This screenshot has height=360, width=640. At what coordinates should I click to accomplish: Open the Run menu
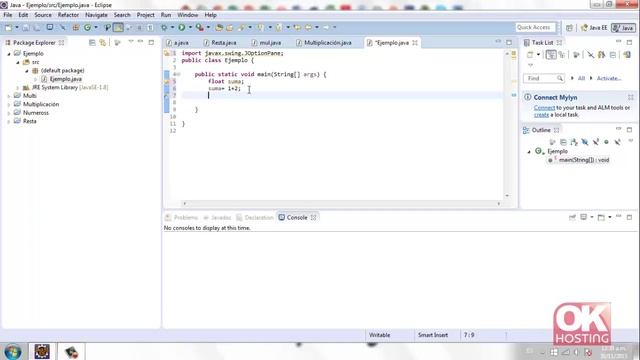pos(166,15)
